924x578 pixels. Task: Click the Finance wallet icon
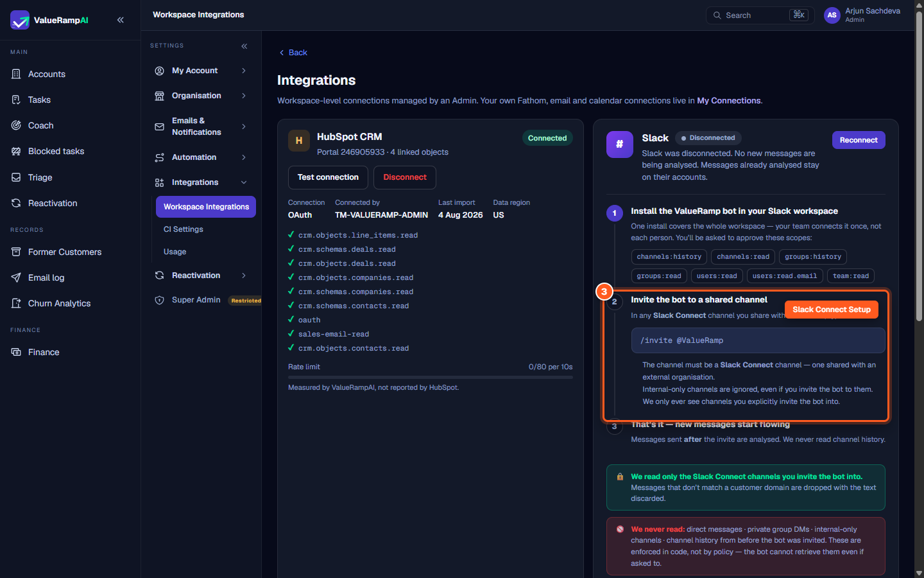coord(16,352)
